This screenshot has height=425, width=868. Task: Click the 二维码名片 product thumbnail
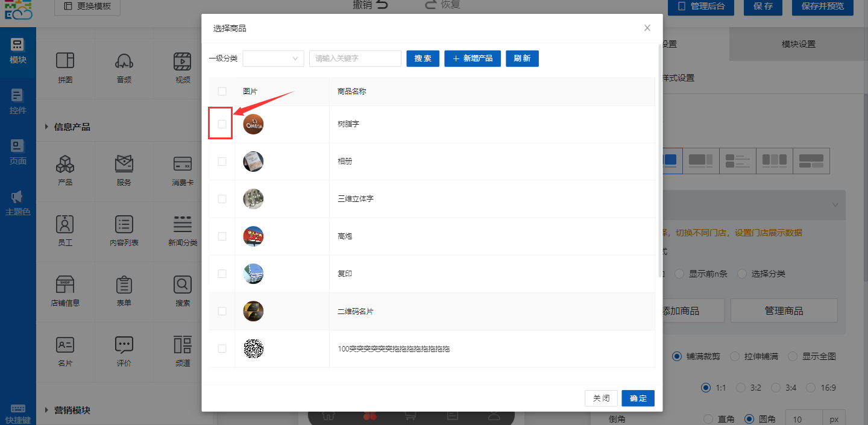(253, 311)
